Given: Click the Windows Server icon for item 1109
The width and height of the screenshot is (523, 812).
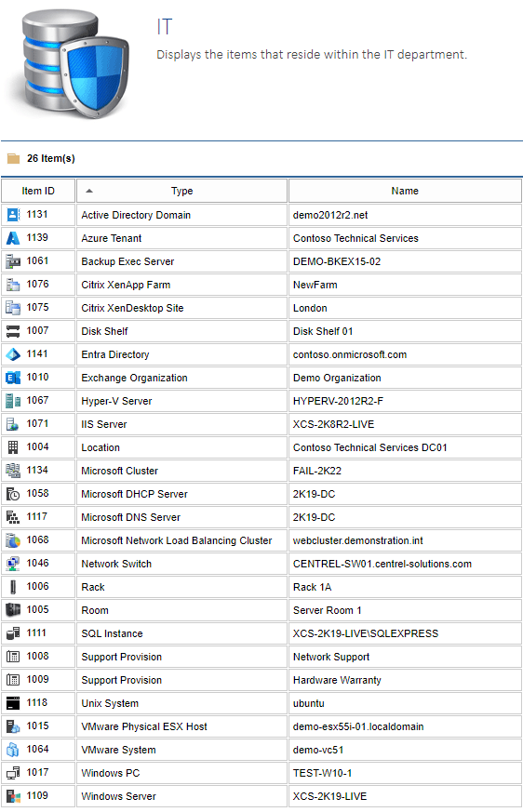Looking at the screenshot, I should point(13,796).
